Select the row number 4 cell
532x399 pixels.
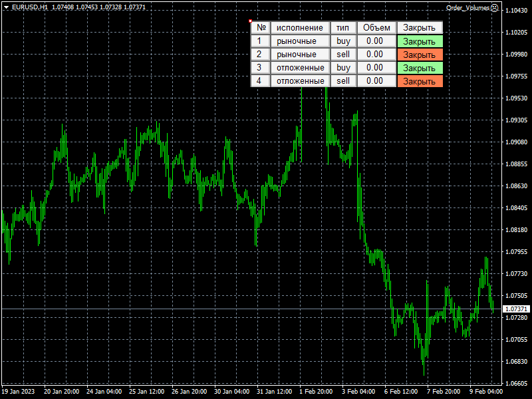(260, 80)
